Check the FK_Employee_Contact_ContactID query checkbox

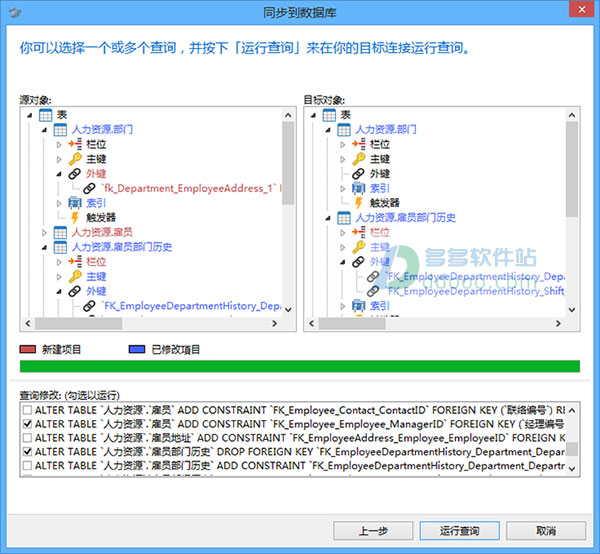pos(27,410)
